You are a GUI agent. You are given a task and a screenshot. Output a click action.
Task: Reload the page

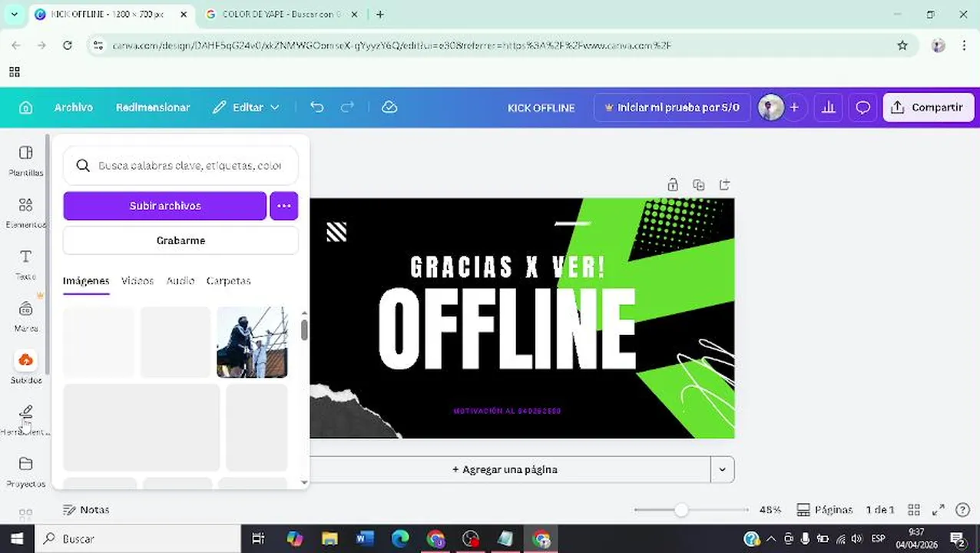pyautogui.click(x=68, y=46)
